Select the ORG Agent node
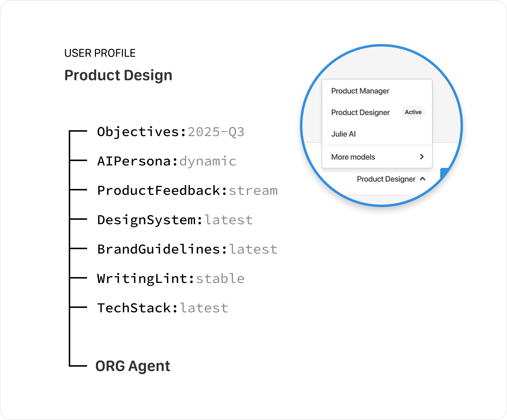 coord(133,366)
